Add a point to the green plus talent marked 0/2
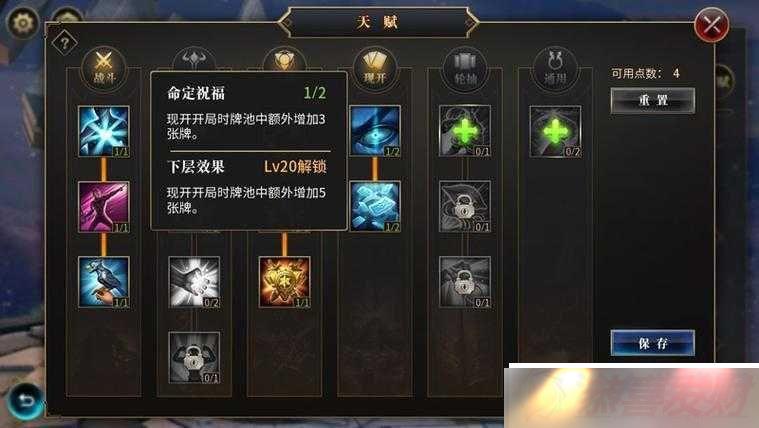Viewport: 759px width, 428px height. pos(555,131)
